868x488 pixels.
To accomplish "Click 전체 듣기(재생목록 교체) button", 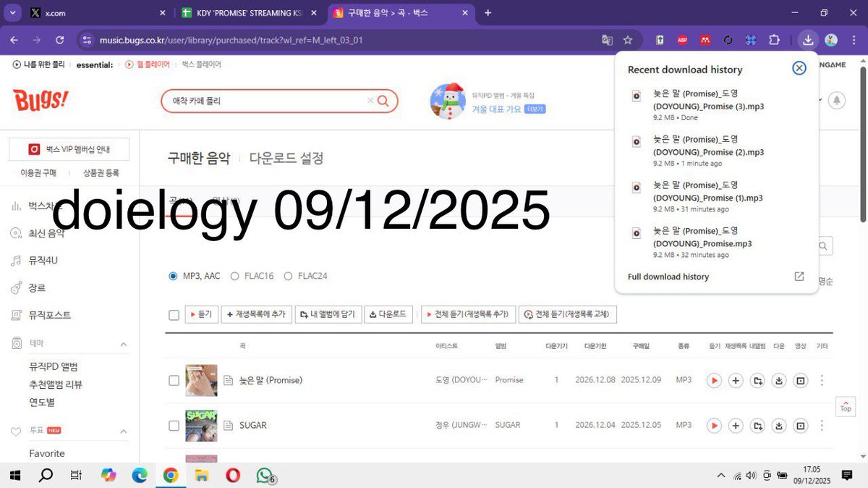I will [x=568, y=314].
